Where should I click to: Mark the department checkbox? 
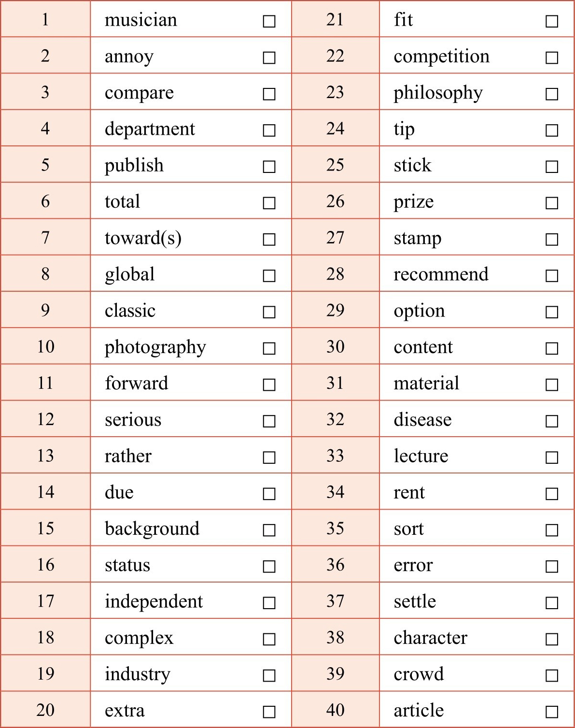269,130
